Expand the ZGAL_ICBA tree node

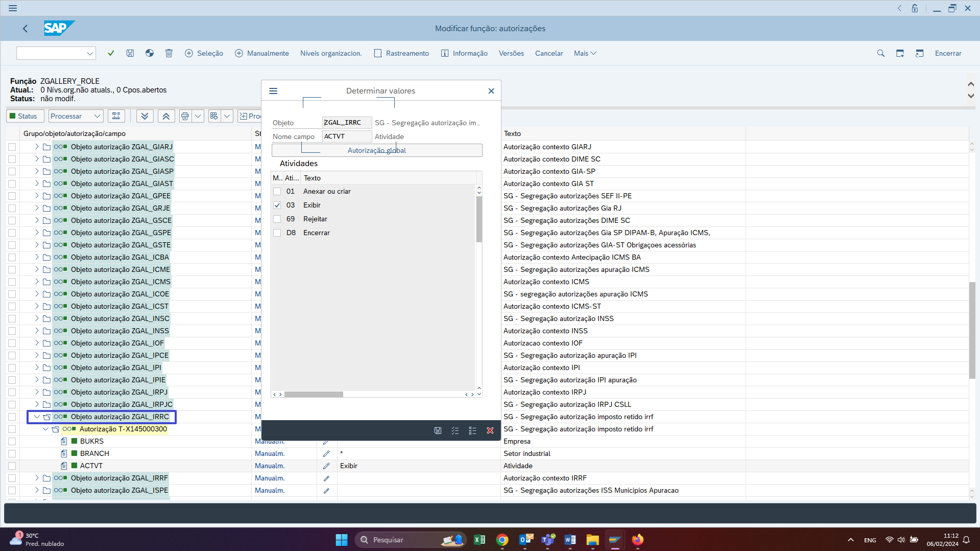point(37,257)
